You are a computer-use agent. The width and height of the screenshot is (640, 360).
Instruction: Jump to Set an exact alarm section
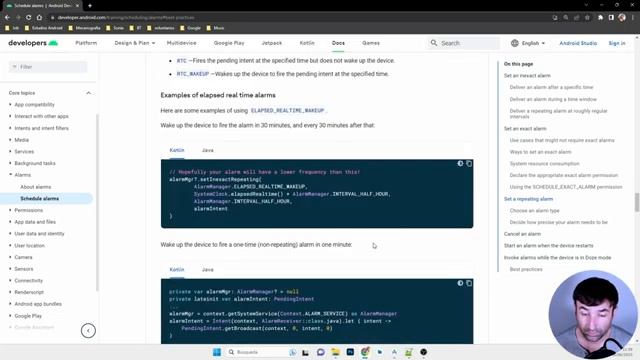pos(525,129)
